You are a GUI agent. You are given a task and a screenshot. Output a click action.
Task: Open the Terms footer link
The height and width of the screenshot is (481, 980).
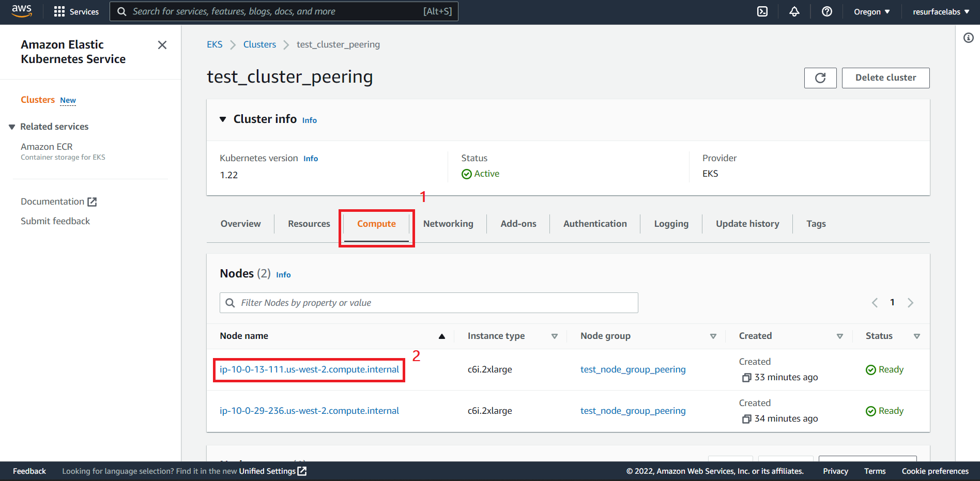(875, 471)
